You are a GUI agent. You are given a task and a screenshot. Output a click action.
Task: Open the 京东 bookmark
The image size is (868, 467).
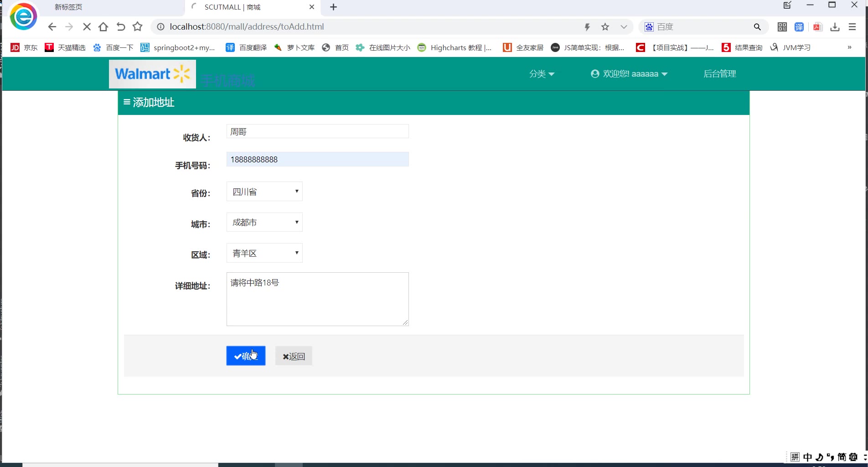[24, 47]
